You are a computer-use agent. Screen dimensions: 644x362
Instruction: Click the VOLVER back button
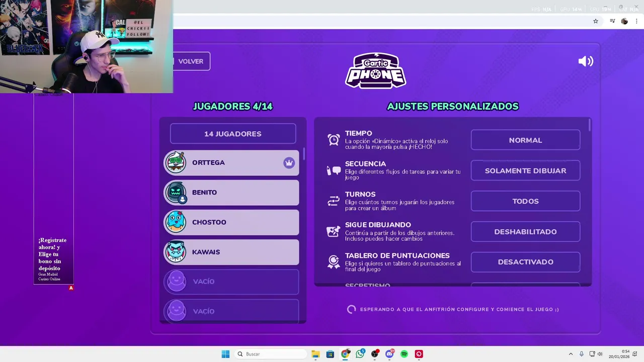coord(191,61)
